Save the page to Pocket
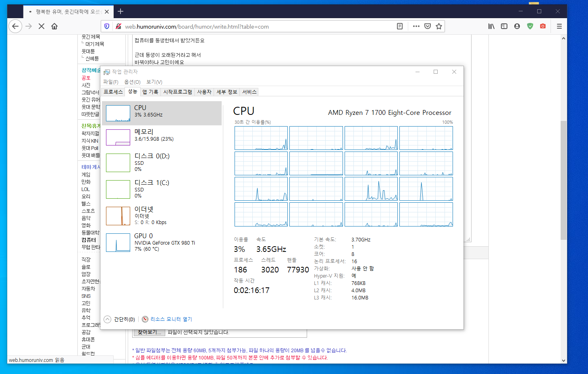Image resolution: width=588 pixels, height=374 pixels. point(428,27)
